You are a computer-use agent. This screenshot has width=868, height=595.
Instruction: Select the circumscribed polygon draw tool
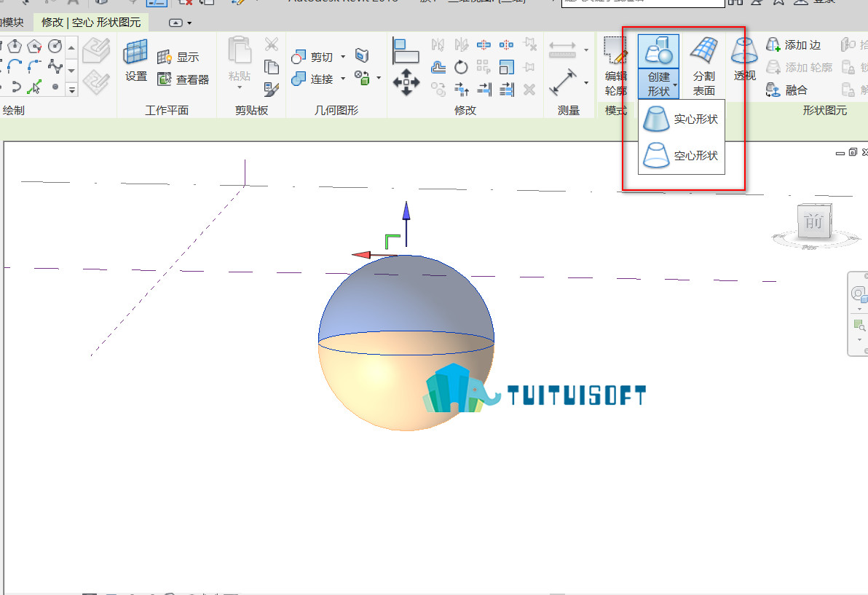pos(34,46)
